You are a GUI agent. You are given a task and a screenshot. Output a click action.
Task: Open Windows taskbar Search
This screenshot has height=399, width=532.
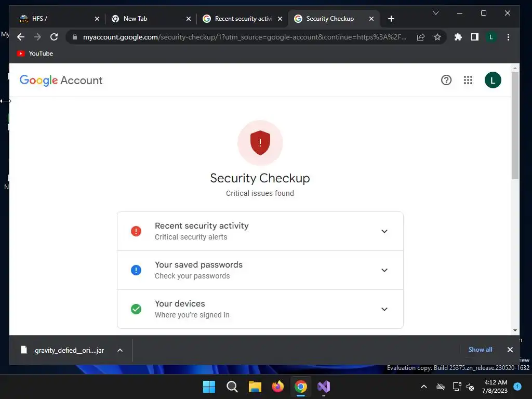(232, 387)
